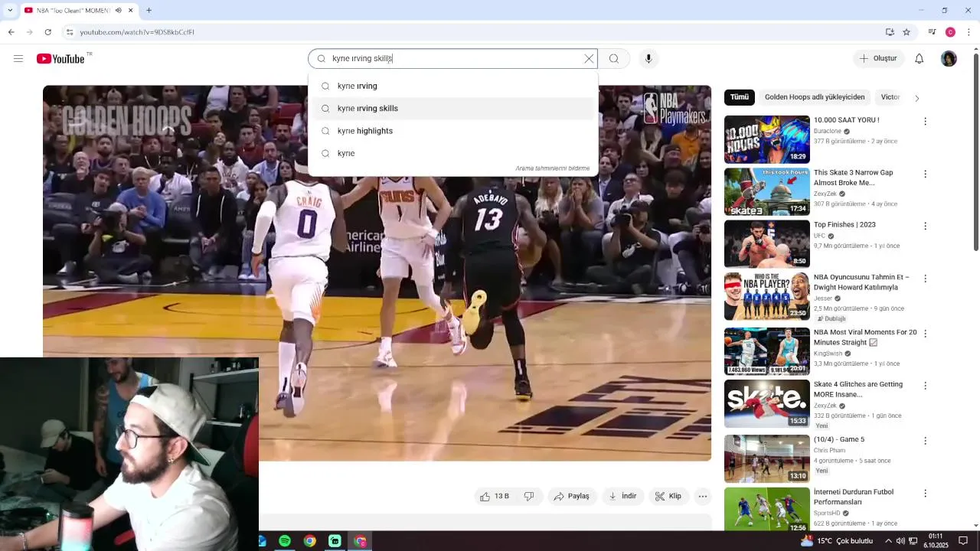Create a clip with Klip button
Image resolution: width=980 pixels, height=551 pixels.
[668, 497]
